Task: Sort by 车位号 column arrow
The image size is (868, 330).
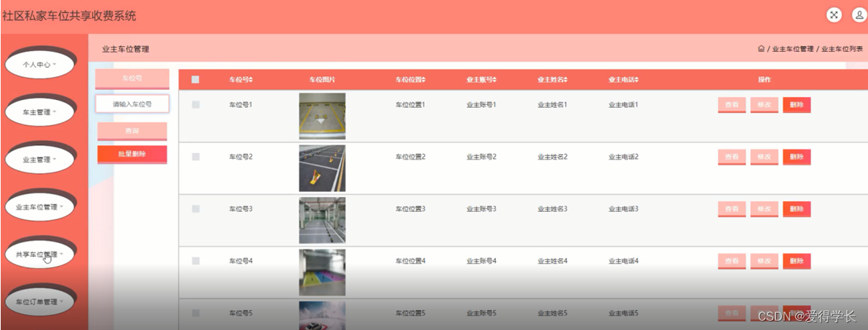Action: point(251,80)
